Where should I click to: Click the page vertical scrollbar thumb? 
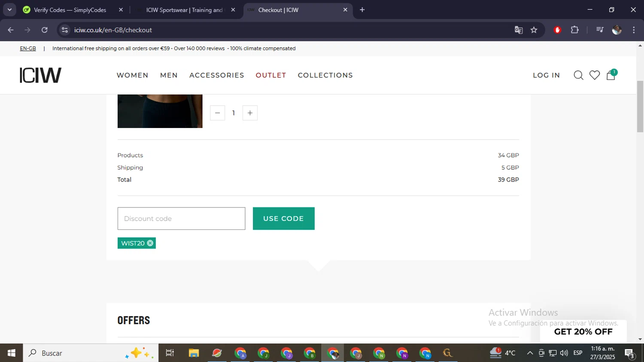point(640,106)
